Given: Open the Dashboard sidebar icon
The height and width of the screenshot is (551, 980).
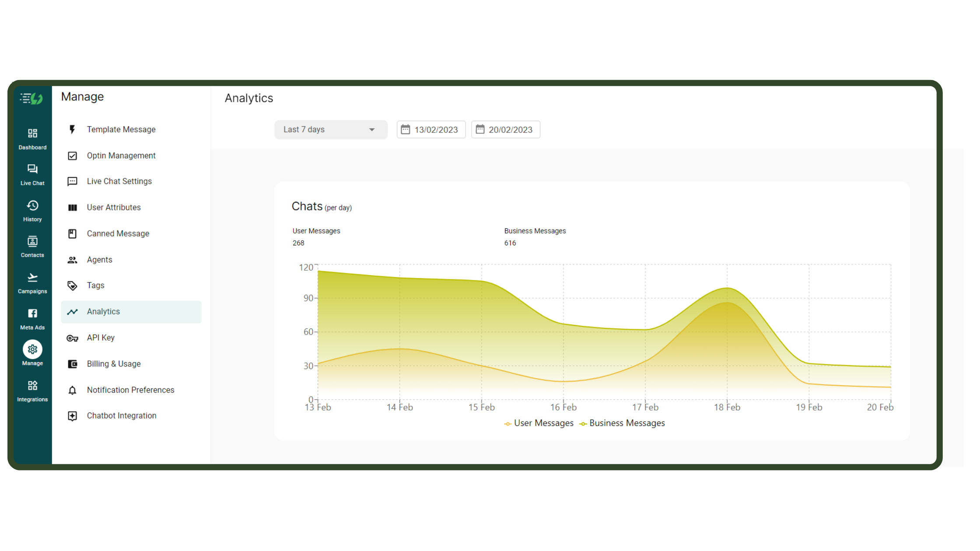Looking at the screenshot, I should click(x=32, y=134).
